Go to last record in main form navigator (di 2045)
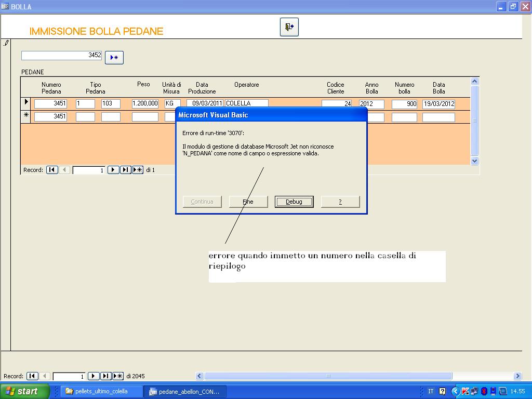The height and width of the screenshot is (399, 532). click(105, 376)
